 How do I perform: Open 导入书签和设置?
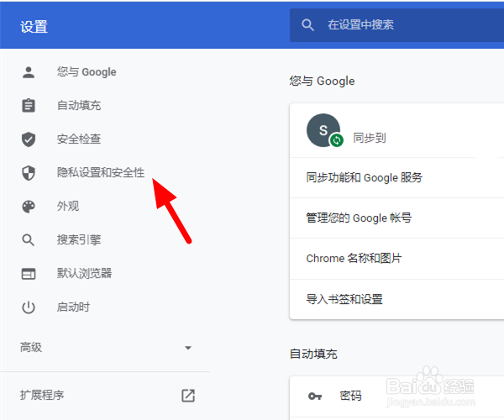[397, 300]
